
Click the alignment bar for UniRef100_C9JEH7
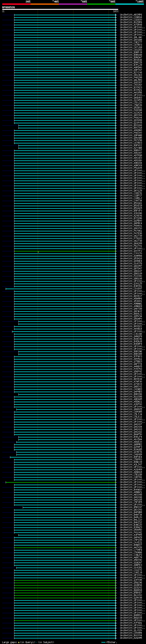(61, 289)
